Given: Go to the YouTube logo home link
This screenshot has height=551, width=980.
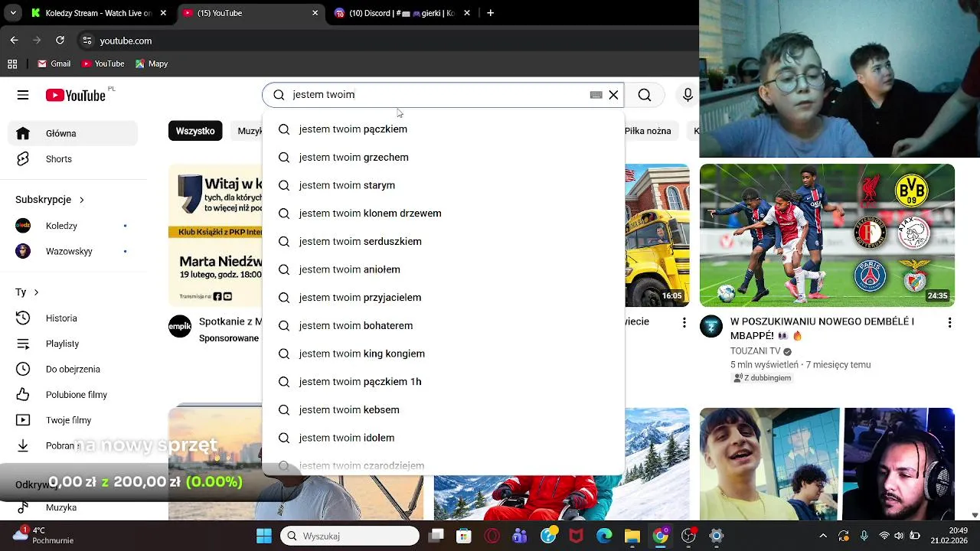Looking at the screenshot, I should (75, 95).
